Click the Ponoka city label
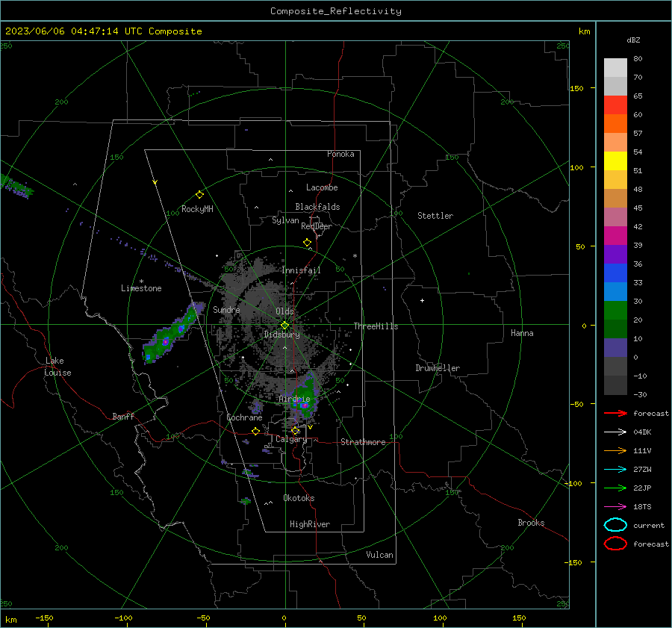Screen dimensions: 672x628 pyautogui.click(x=340, y=154)
